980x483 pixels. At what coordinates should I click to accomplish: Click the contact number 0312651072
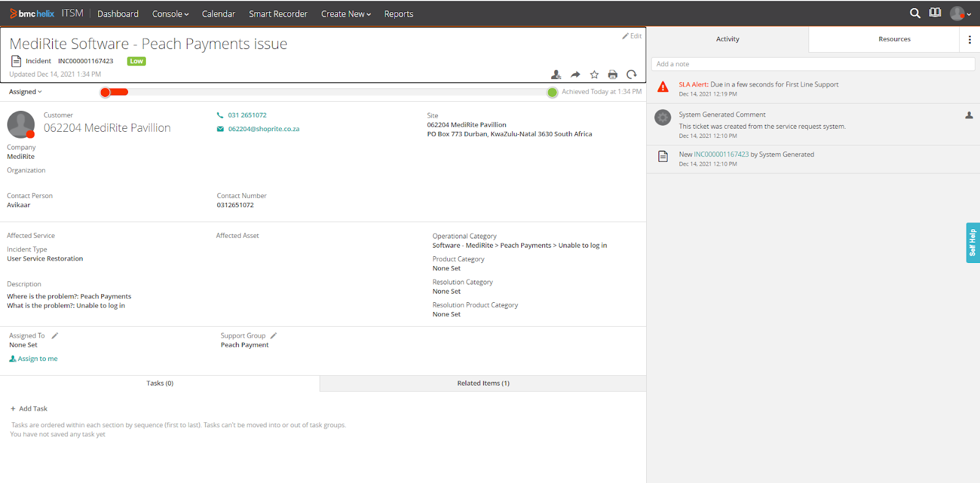click(x=235, y=205)
